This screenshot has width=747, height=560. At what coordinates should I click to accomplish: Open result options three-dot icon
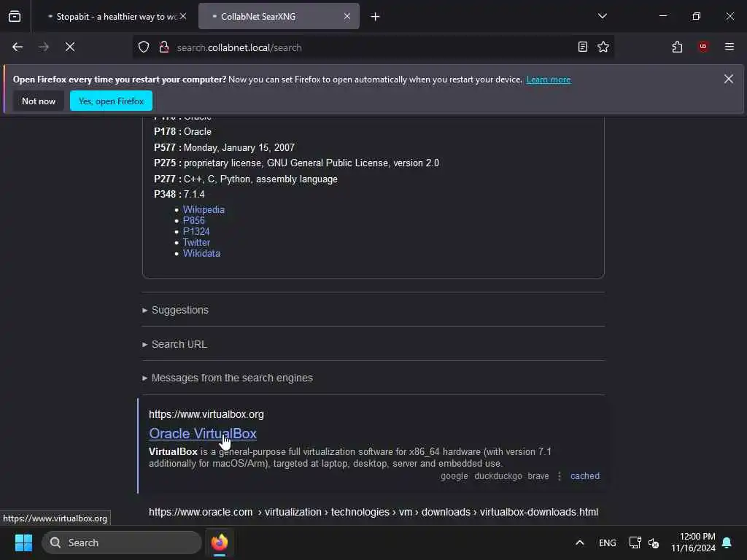click(x=560, y=476)
